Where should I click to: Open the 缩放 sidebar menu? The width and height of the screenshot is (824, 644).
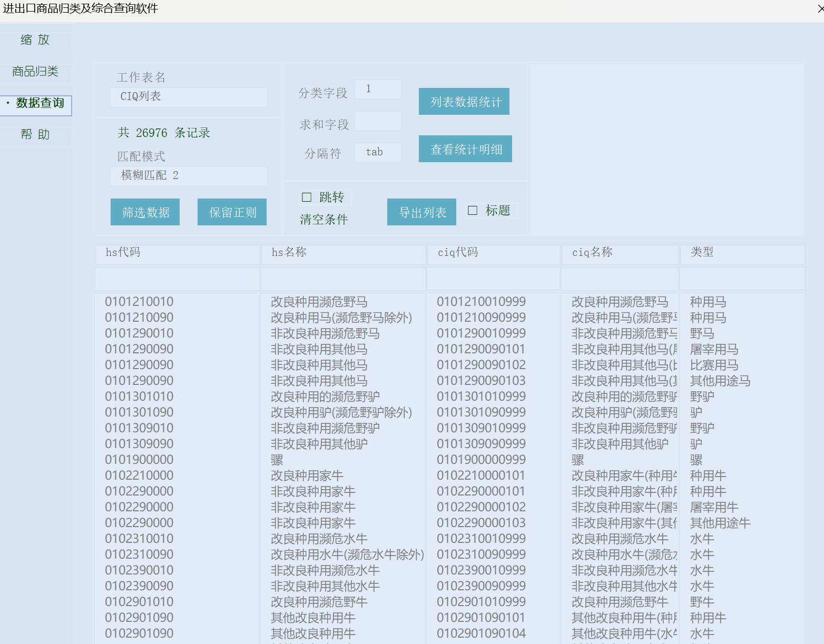click(x=35, y=40)
